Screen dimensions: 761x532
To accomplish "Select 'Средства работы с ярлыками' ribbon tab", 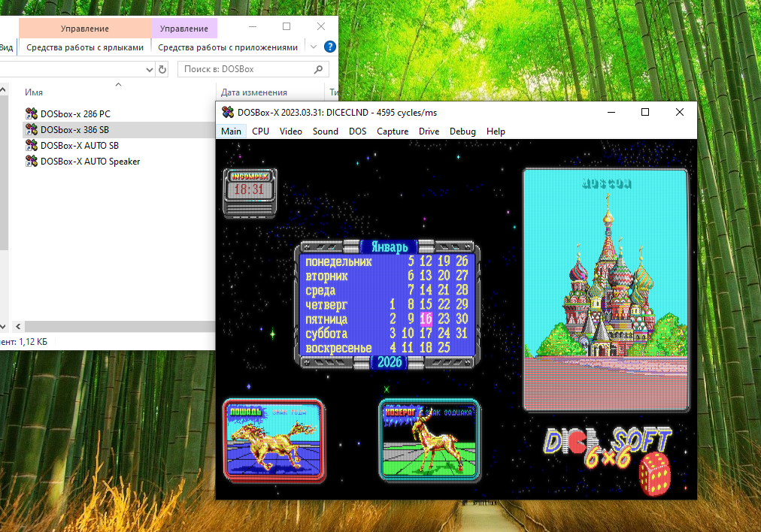I will pyautogui.click(x=85, y=47).
